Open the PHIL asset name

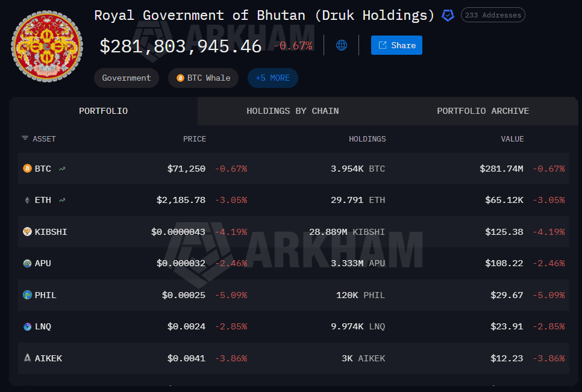pos(45,295)
